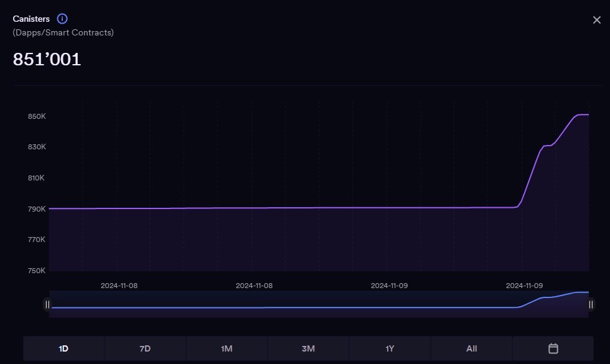The image size is (610, 364).
Task: Click the 850K y-axis label
Action: [37, 116]
